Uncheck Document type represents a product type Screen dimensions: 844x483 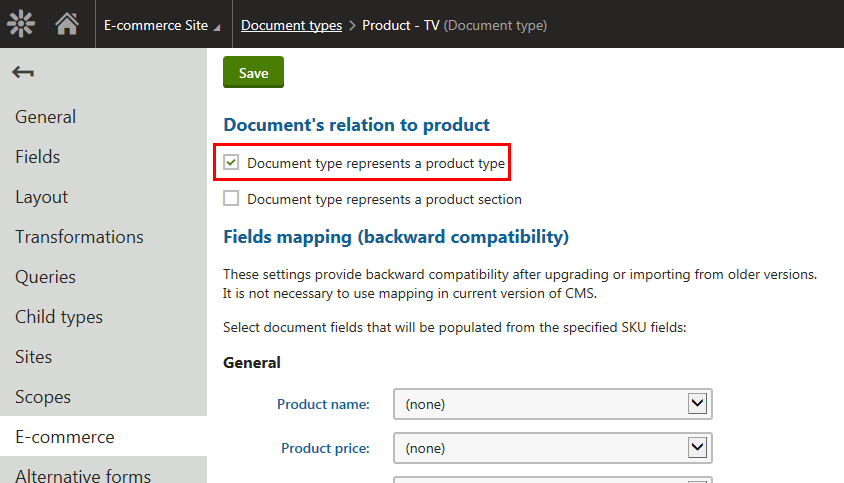click(231, 162)
